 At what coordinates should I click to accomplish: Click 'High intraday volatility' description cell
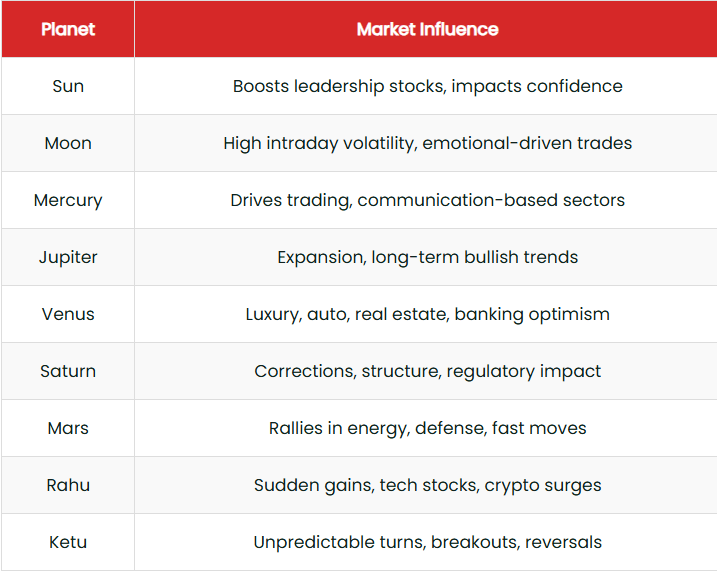tap(426, 143)
